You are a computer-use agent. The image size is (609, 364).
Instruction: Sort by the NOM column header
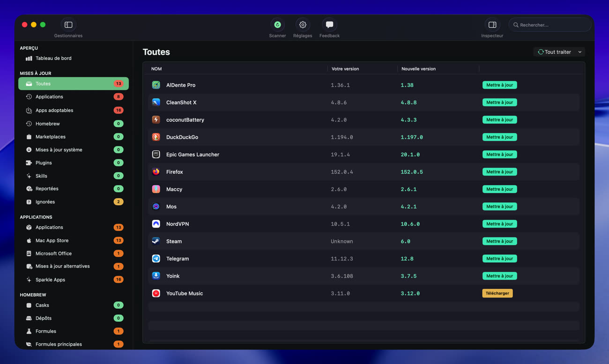156,69
